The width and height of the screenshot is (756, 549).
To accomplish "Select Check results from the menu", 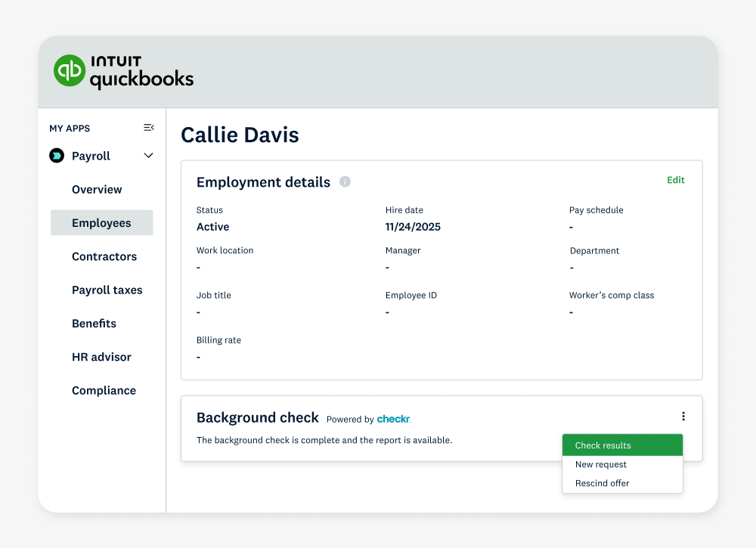I will 621,445.
